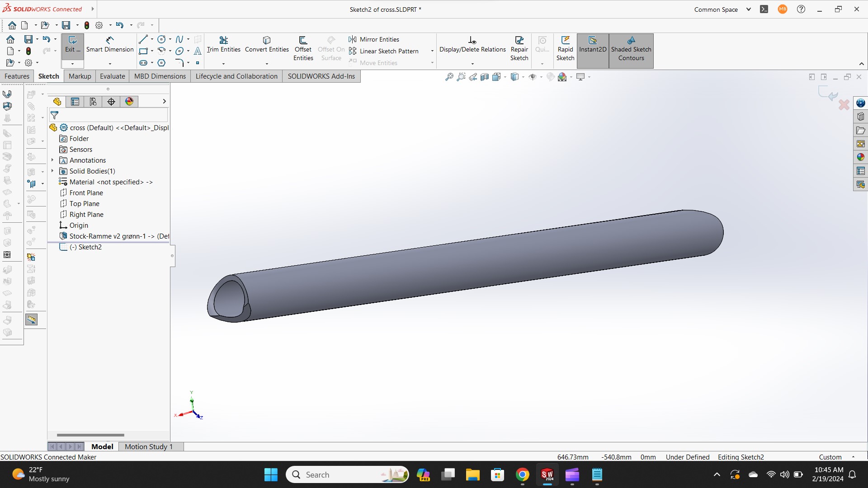
Task: Click the Windows taskbar Search box
Action: click(347, 475)
